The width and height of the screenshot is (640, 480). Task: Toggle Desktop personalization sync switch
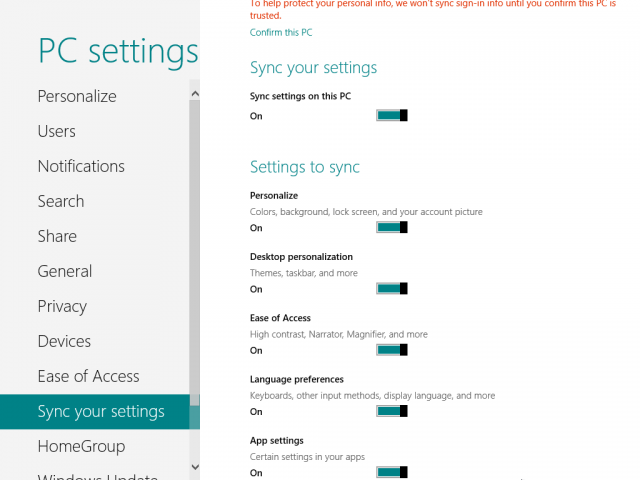tap(391, 289)
